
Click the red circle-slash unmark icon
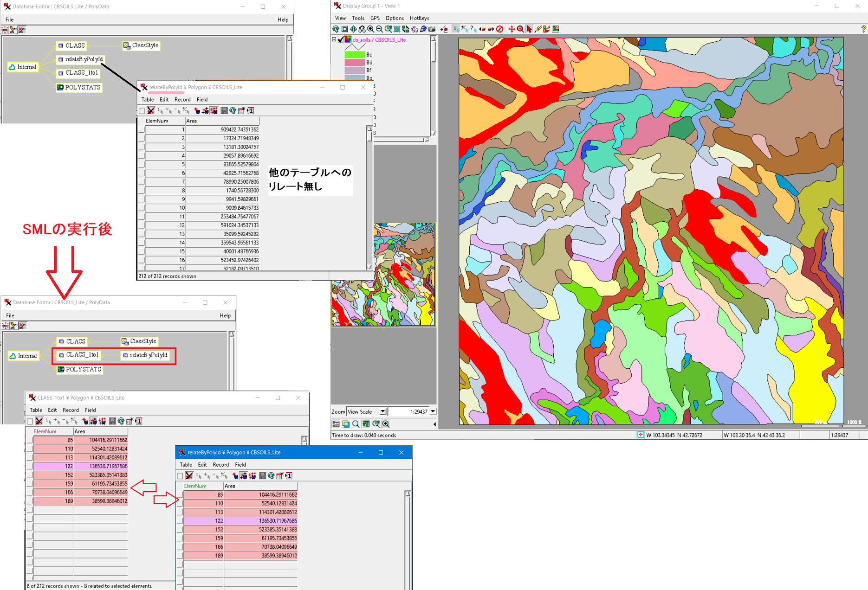point(499,29)
